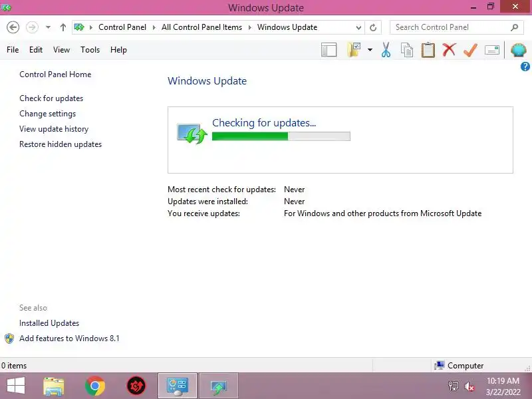
Task: Click the Windows Update heading
Action: point(207,80)
